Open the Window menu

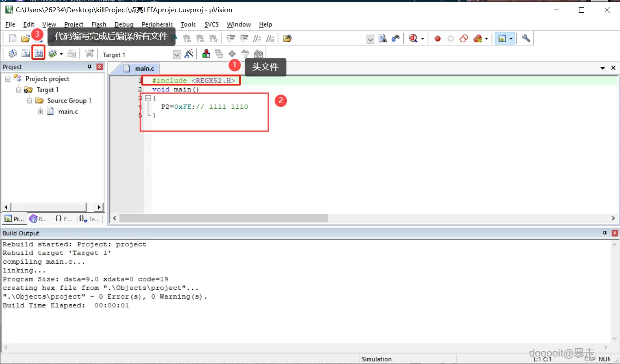(x=239, y=24)
